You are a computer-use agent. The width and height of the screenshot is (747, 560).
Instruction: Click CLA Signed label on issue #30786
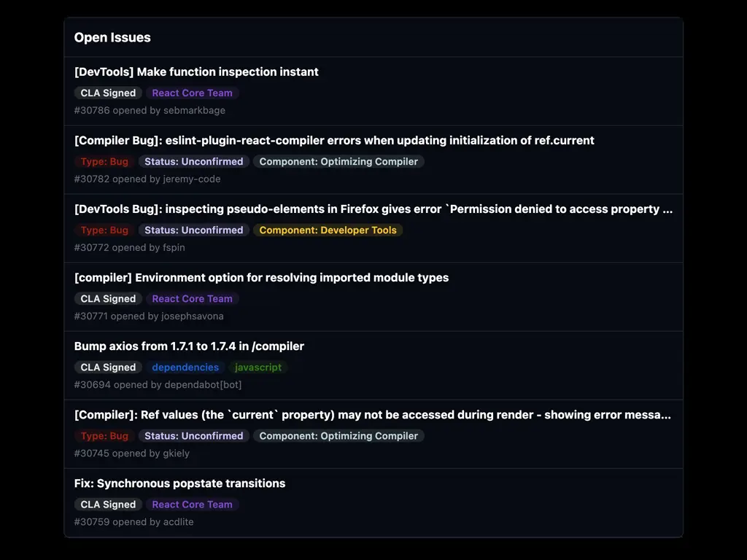click(108, 93)
